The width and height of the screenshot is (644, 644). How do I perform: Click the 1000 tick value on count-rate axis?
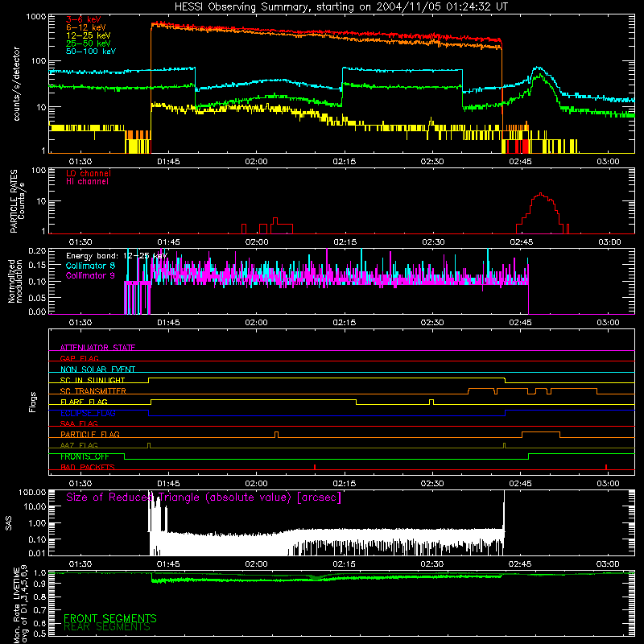[x=35, y=17]
